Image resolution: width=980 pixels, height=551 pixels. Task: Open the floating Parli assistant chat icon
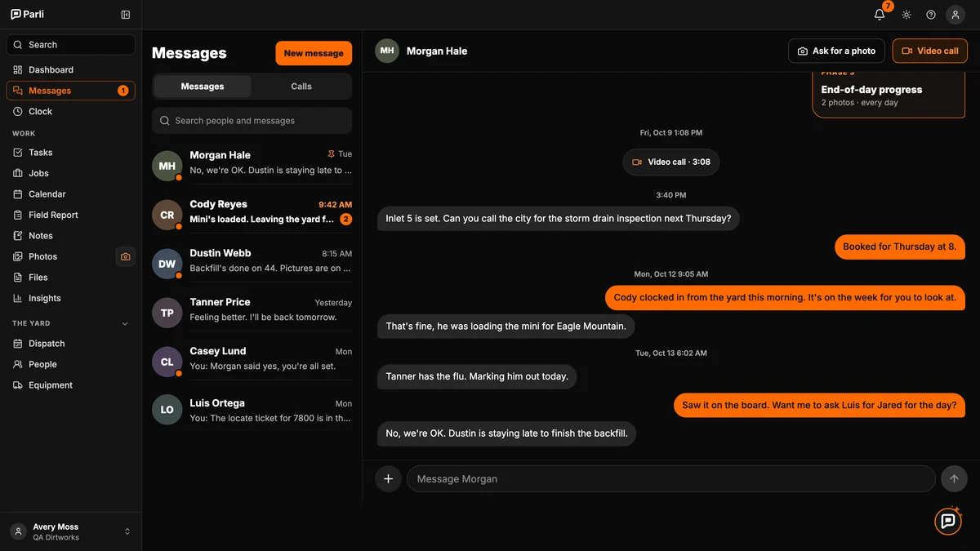(x=948, y=521)
